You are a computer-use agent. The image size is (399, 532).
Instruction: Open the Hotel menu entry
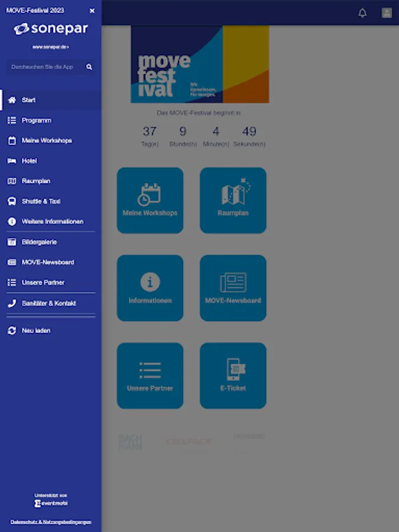[51, 161]
